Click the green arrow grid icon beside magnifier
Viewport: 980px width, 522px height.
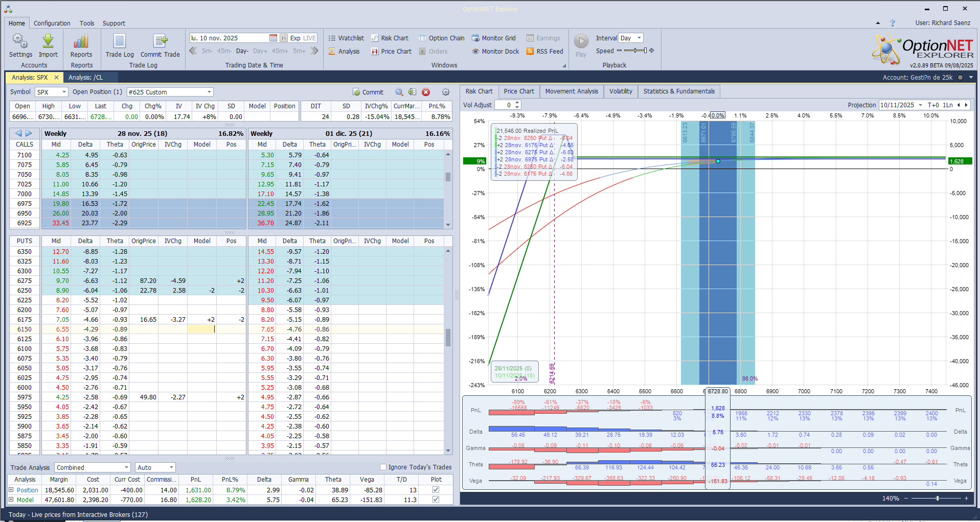click(x=412, y=92)
